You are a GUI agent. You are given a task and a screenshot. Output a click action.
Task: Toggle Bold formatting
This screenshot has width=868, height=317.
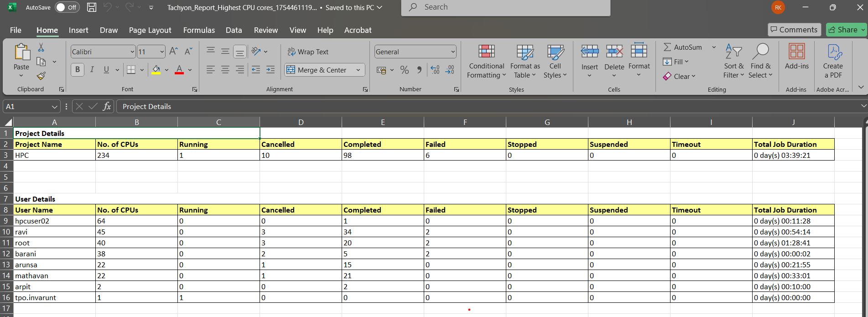(x=78, y=70)
